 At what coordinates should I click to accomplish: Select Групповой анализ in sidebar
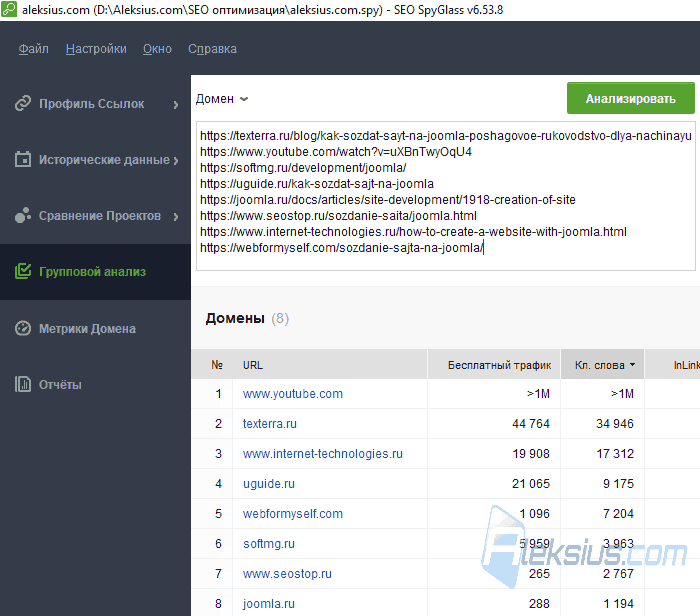[x=96, y=272]
